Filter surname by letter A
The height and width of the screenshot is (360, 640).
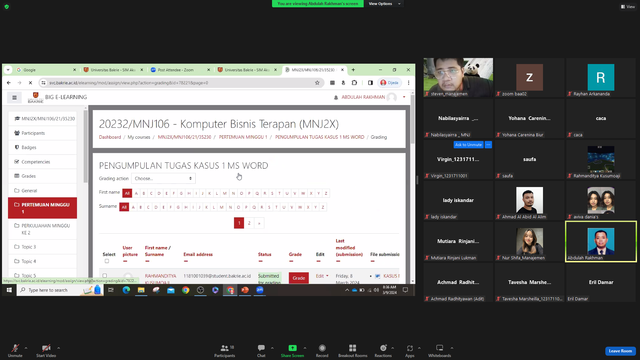tap(133, 207)
